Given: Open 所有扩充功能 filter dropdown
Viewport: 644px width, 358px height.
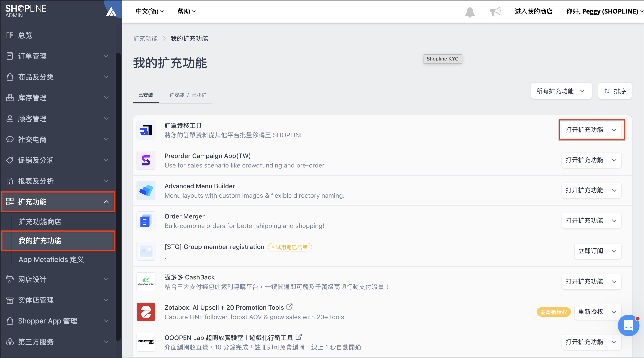Looking at the screenshot, I should point(561,91).
